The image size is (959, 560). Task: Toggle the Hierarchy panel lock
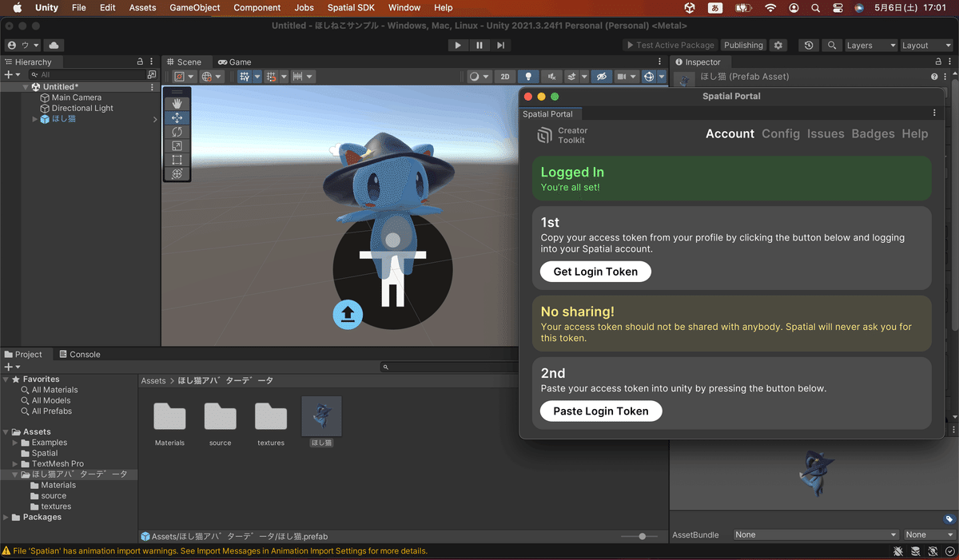point(140,62)
